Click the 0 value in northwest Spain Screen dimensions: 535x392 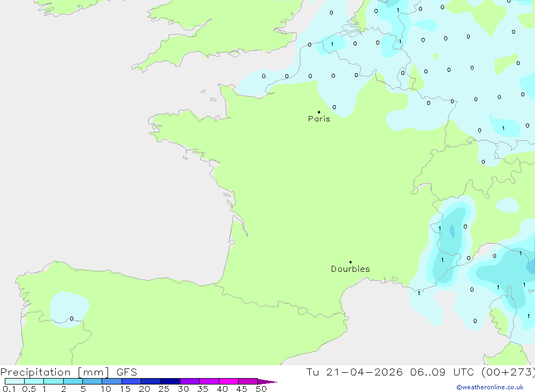[x=72, y=319]
